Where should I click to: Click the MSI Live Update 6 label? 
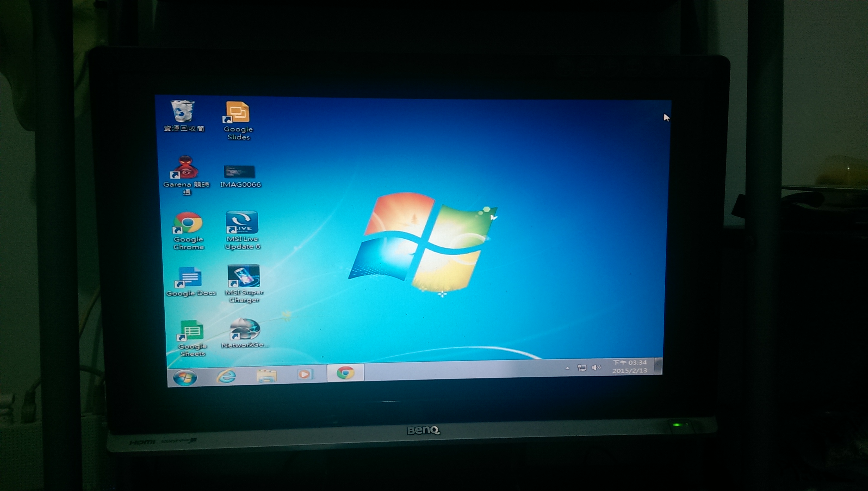[x=243, y=243]
